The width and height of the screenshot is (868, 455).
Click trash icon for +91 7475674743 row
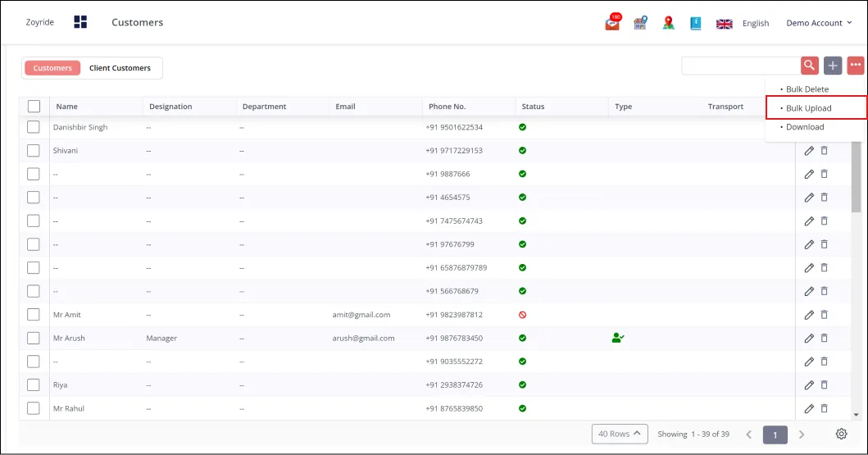coord(825,221)
